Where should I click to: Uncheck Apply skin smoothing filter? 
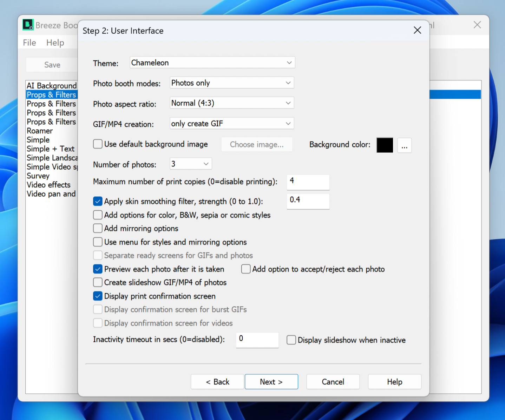pos(98,202)
